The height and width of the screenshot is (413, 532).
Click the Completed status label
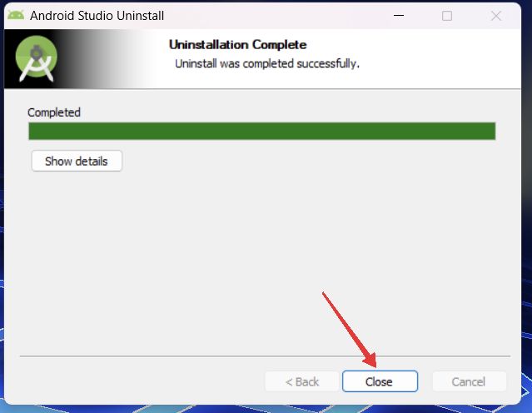click(54, 112)
